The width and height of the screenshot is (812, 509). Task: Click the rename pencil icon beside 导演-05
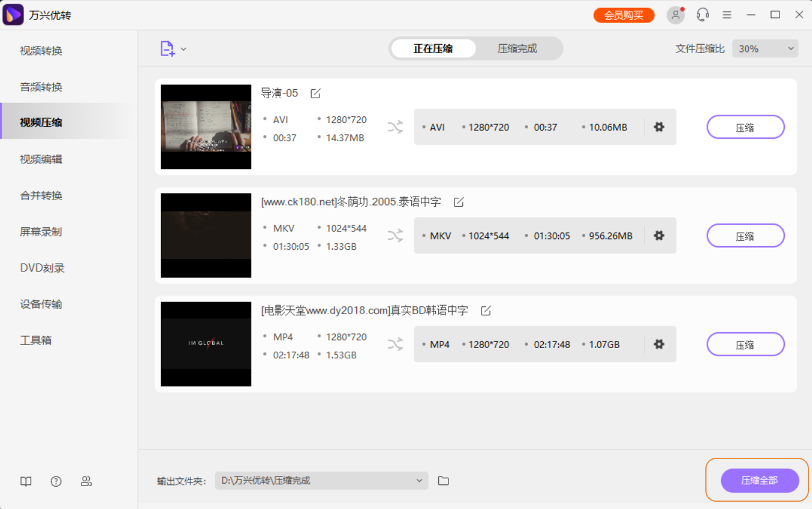coord(315,93)
